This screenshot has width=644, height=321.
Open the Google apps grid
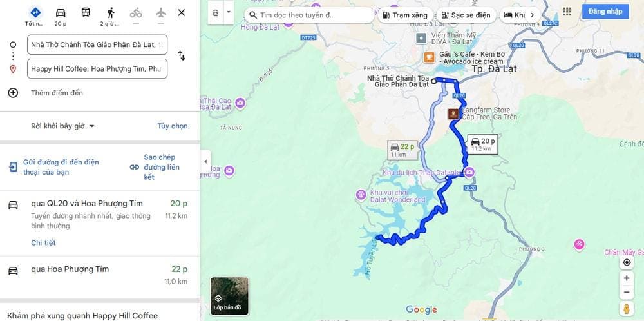(x=567, y=12)
